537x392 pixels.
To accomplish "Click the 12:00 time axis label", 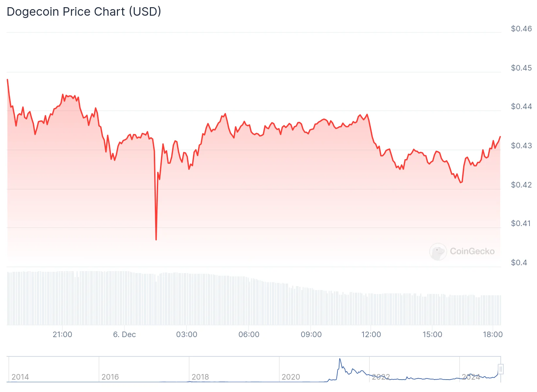I will click(371, 335).
